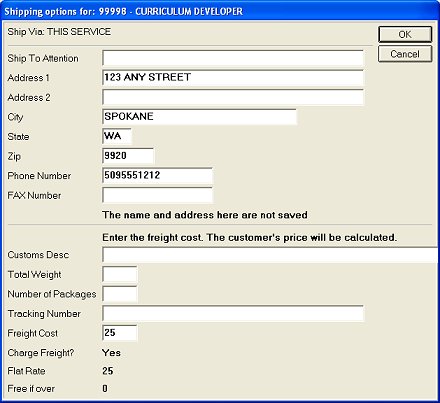Click the Shipping options title bar
The height and width of the screenshot is (403, 440).
[220, 11]
